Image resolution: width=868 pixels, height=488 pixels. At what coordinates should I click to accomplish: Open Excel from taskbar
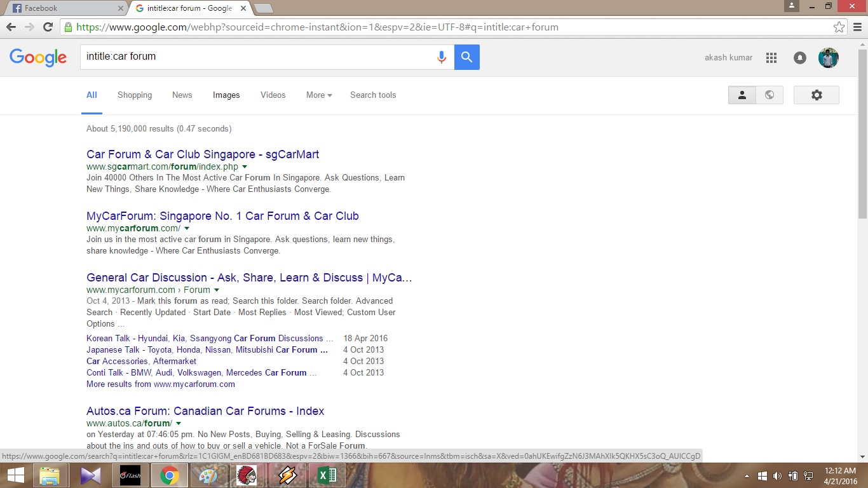click(x=327, y=475)
